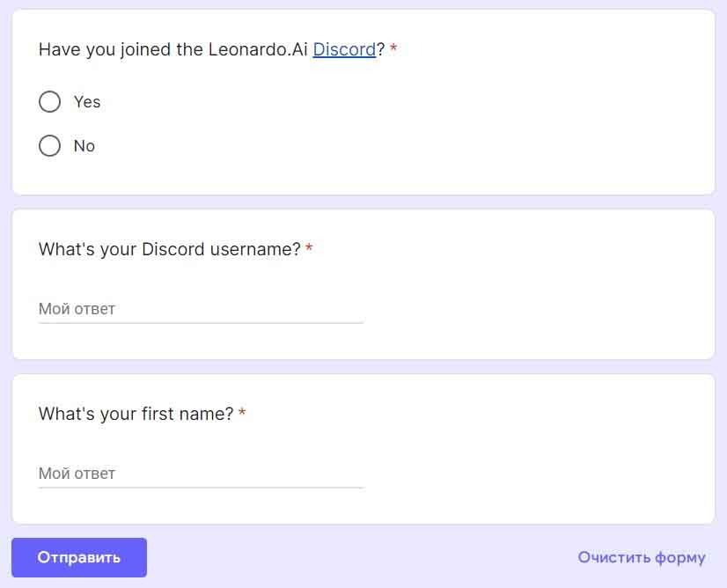This screenshot has width=727, height=588.
Task: Click the "What's your Discord username?" heading
Action: (170, 249)
